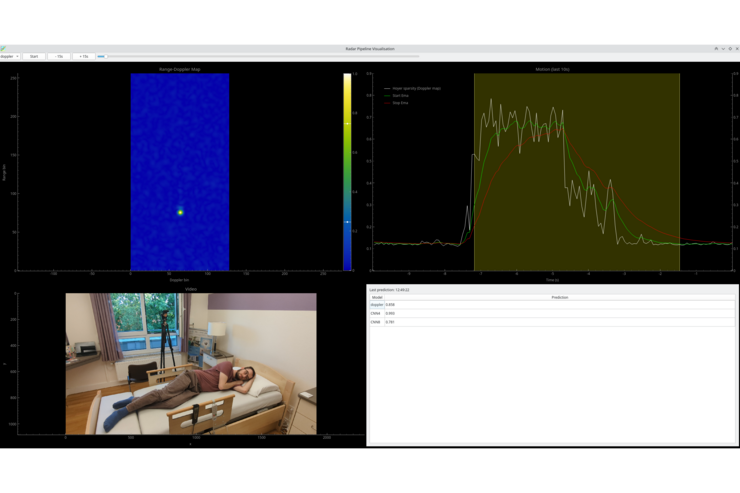Select the CNN8 row in predictions table
The height and width of the screenshot is (493, 740).
(x=552, y=322)
